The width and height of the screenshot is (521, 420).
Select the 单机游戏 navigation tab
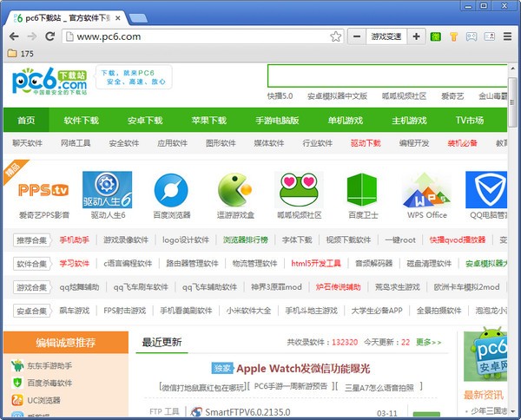click(346, 120)
